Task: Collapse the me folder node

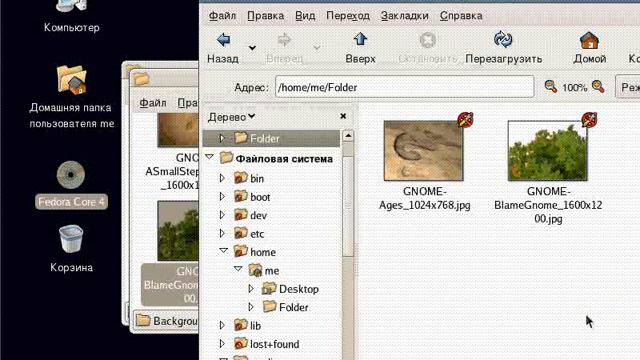Action: click(238, 269)
